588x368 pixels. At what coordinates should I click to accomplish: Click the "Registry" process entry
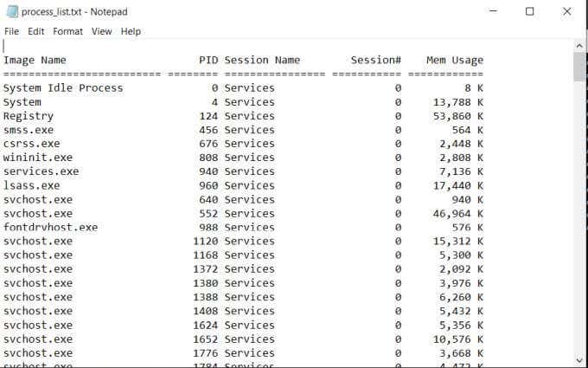point(29,116)
